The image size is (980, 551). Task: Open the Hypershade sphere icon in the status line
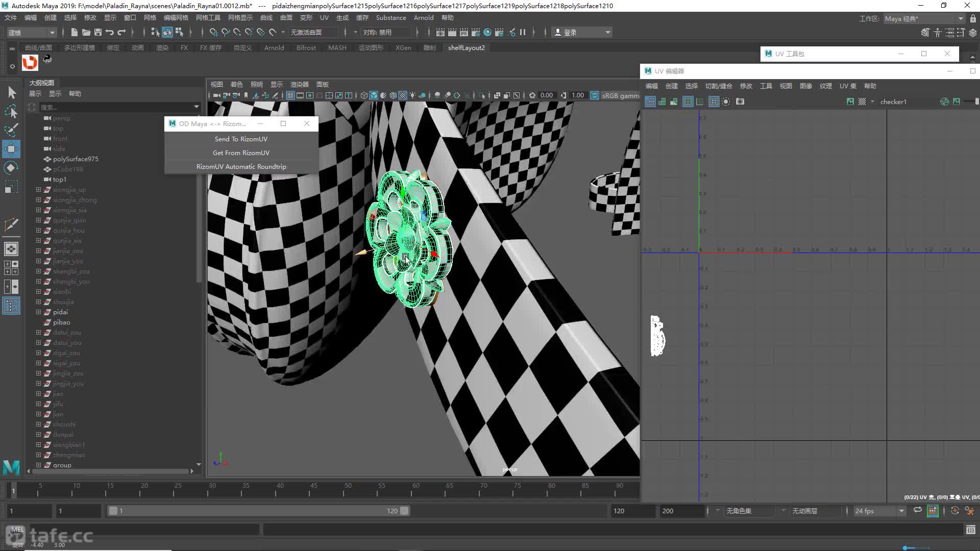tap(487, 32)
